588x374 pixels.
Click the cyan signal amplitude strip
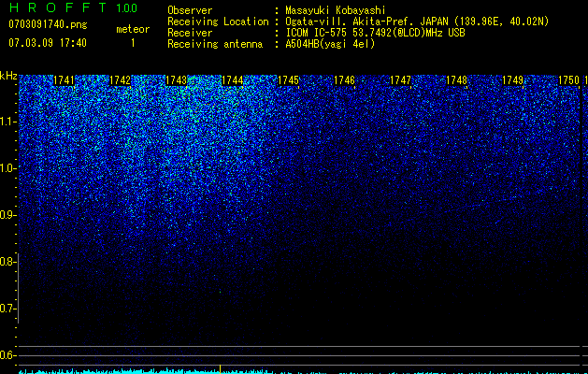tap(300, 371)
